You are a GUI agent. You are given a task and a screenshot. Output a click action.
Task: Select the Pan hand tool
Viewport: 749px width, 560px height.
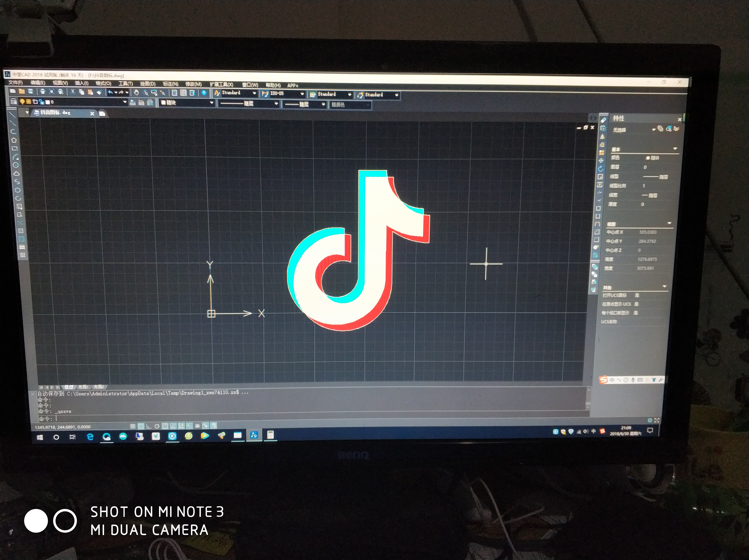tap(137, 92)
